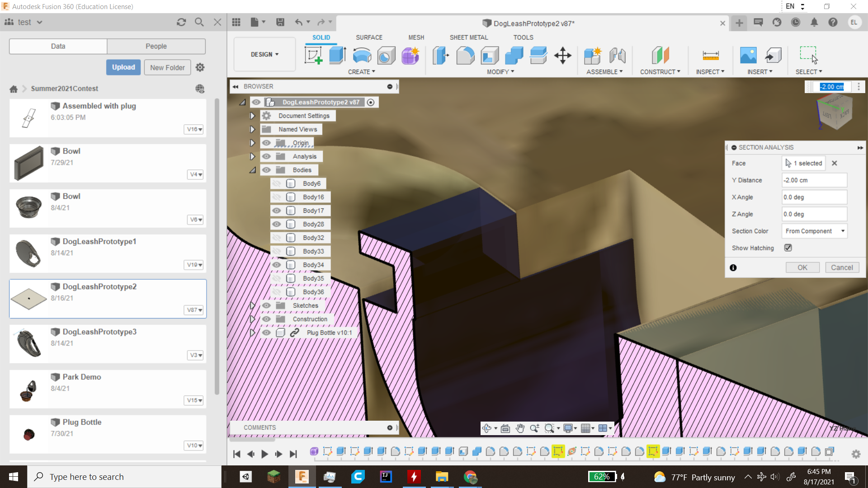This screenshot has height=488, width=868.
Task: Select the Pan tool in navigation bar
Action: tap(520, 428)
